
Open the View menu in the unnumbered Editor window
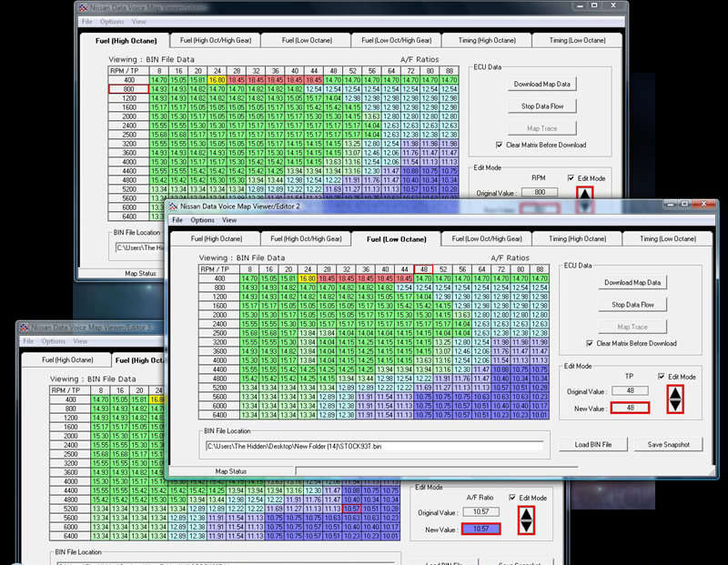139,22
